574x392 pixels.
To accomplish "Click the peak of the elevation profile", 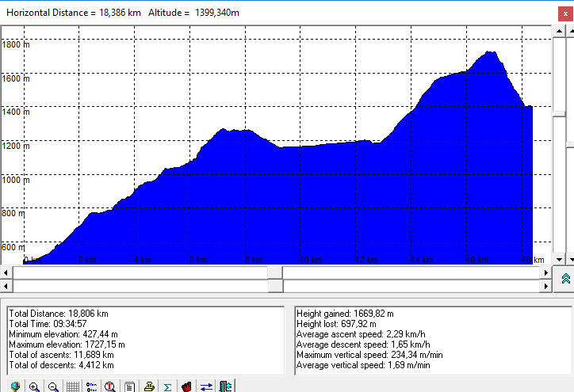I will coord(492,52).
